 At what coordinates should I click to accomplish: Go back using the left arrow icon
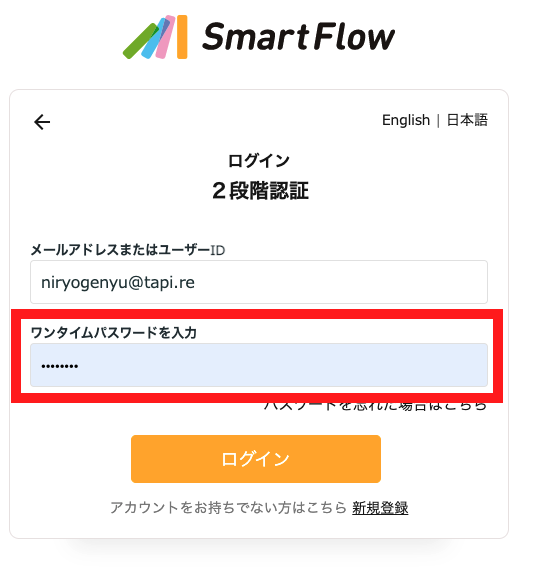pyautogui.click(x=42, y=122)
